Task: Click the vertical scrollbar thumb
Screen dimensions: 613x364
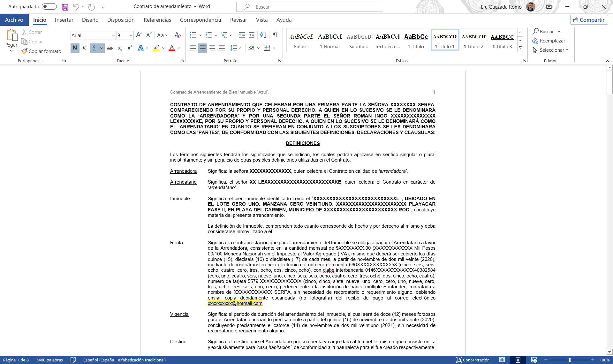Action: [609, 82]
